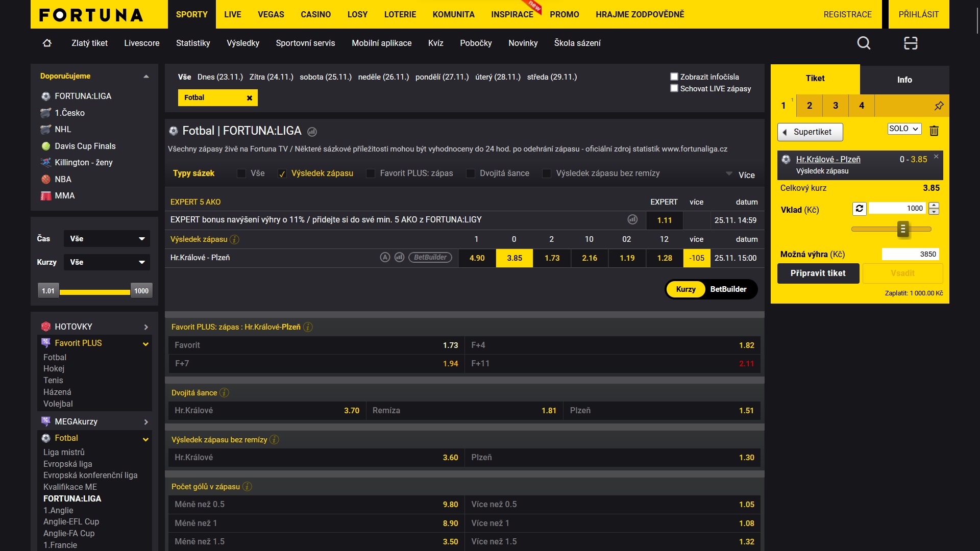This screenshot has width=980, height=551.
Task: Click the maximum odds handle 1000
Action: click(x=141, y=291)
